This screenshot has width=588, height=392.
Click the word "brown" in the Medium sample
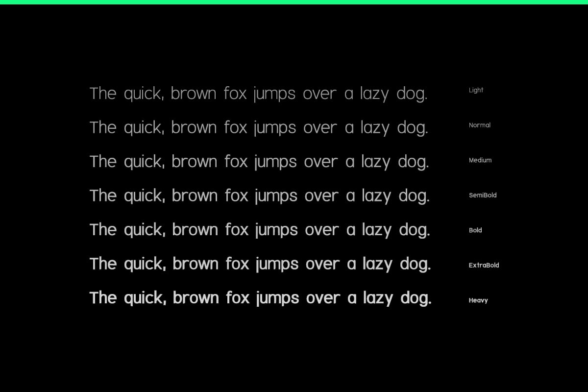[x=194, y=161]
